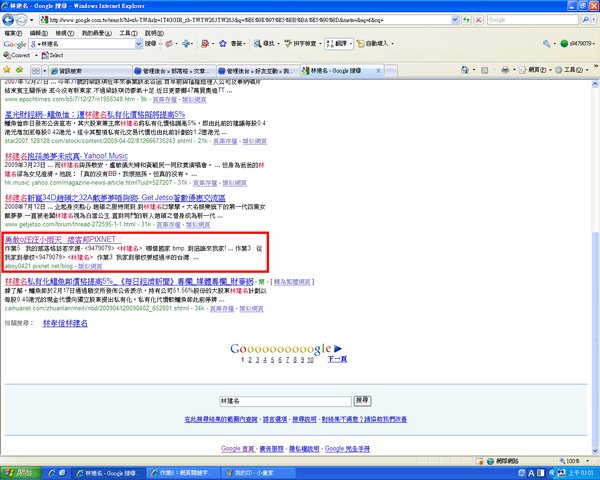The width and height of the screenshot is (600, 480).
Task: Select the AutoFill 自動填入 toolbar button
Action: [373, 44]
